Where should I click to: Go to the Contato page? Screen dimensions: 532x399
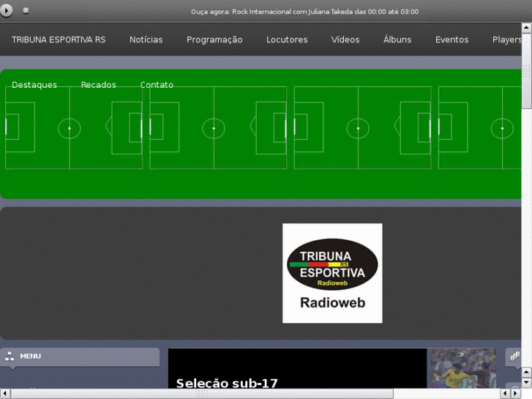[157, 85]
